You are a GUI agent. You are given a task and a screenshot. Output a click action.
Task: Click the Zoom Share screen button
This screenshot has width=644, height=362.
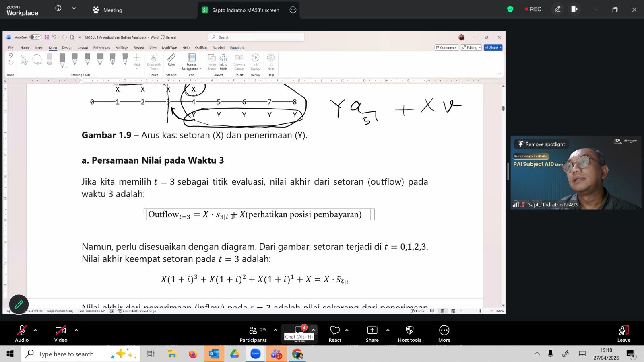click(x=372, y=334)
